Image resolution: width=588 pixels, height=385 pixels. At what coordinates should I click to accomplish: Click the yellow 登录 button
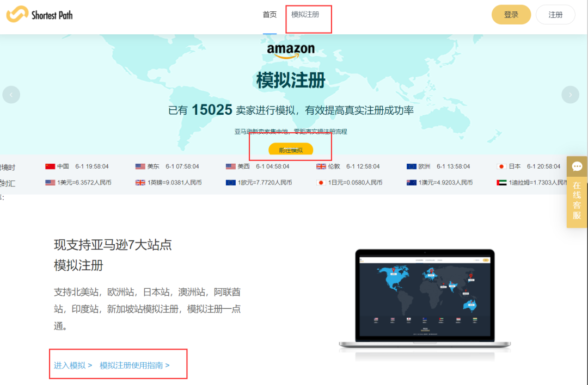pos(511,15)
